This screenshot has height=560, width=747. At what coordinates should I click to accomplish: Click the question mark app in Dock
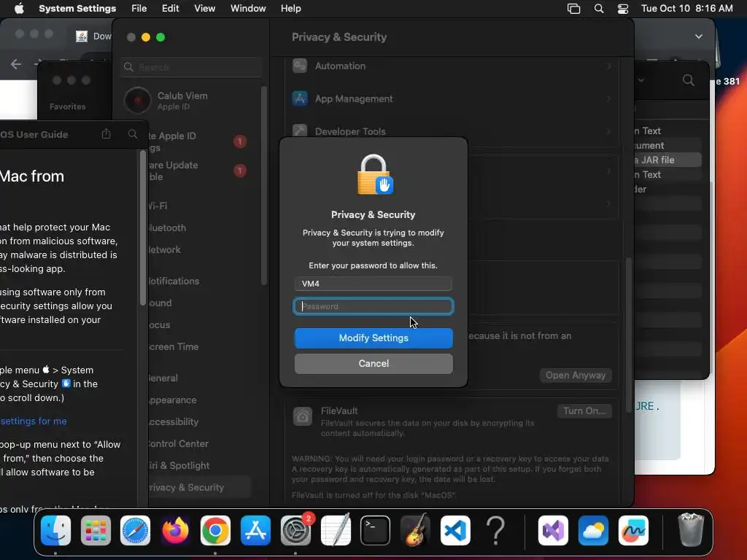coord(495,530)
